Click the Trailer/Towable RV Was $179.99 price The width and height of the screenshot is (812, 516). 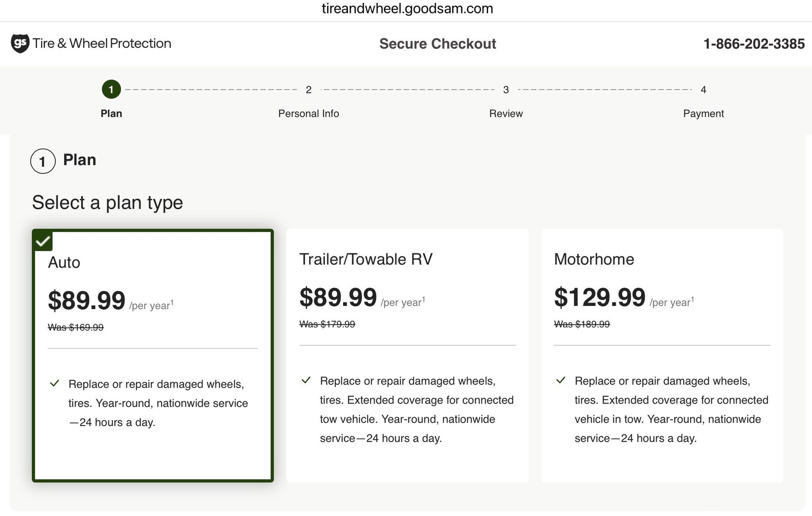click(327, 324)
